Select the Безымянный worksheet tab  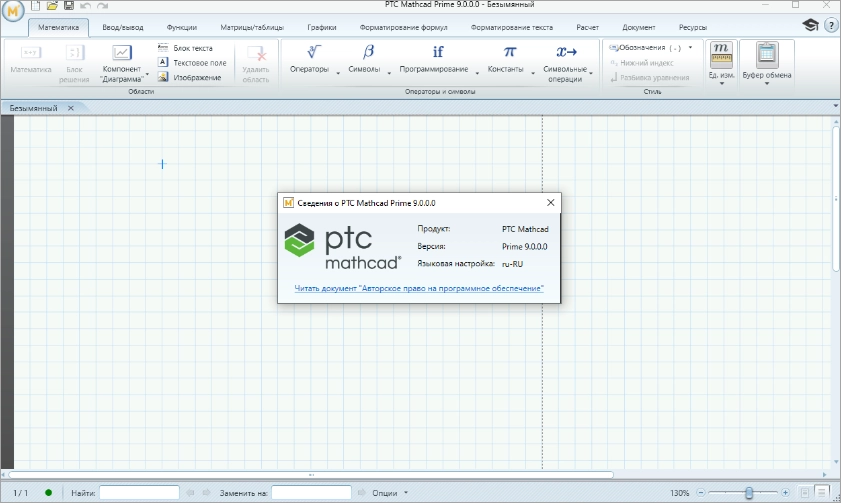(x=33, y=108)
